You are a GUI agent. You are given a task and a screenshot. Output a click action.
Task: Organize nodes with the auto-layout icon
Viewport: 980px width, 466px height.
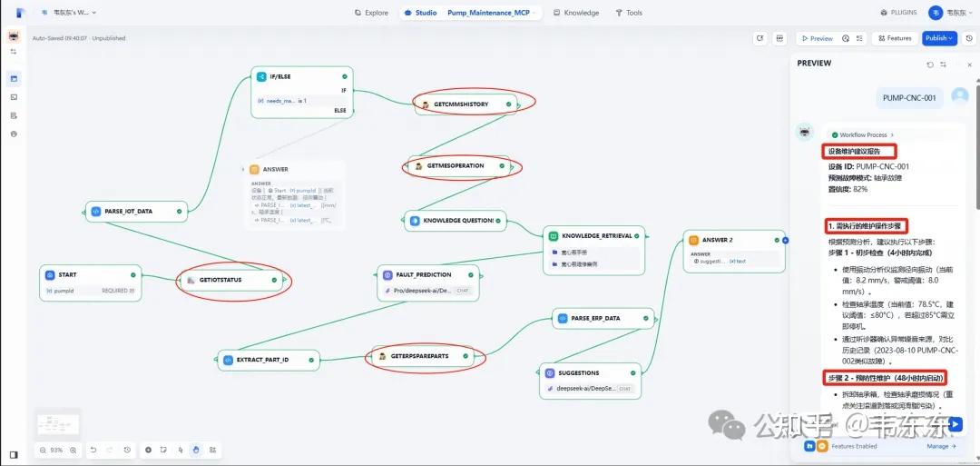tap(213, 450)
